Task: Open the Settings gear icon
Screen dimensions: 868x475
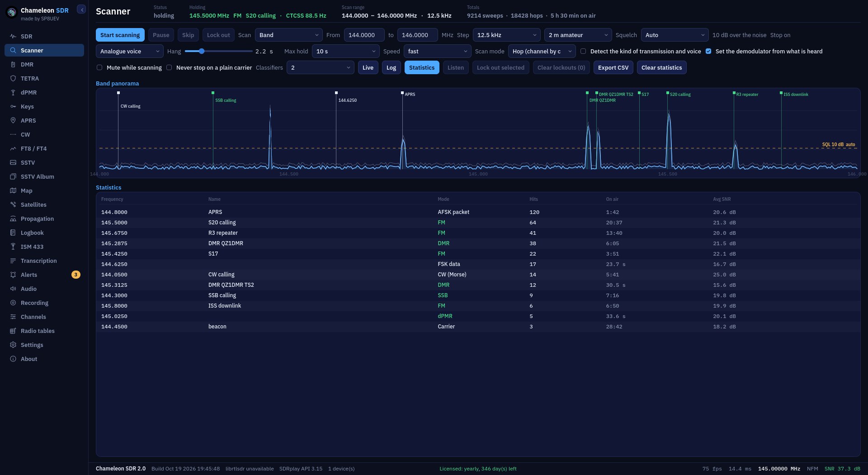Action: [x=13, y=345]
